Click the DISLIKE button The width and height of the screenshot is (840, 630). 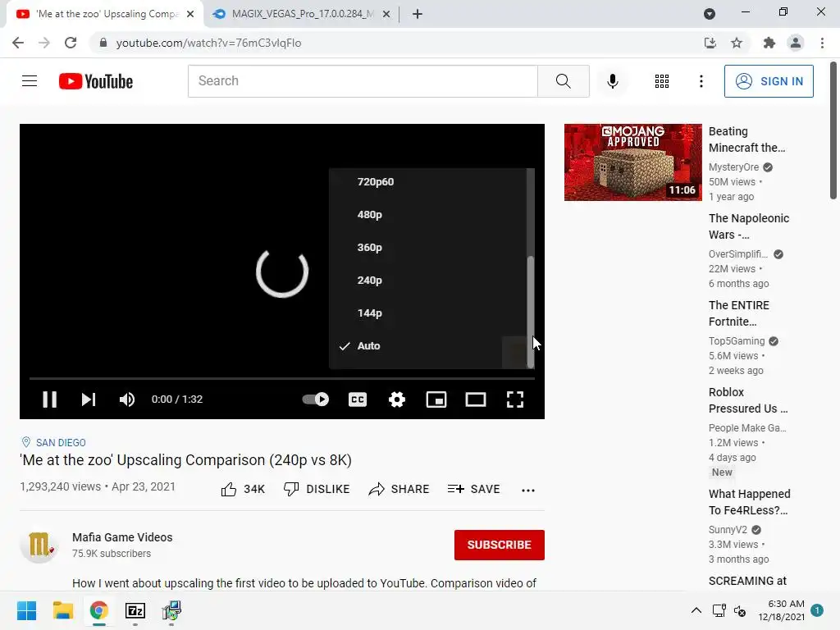pos(317,489)
